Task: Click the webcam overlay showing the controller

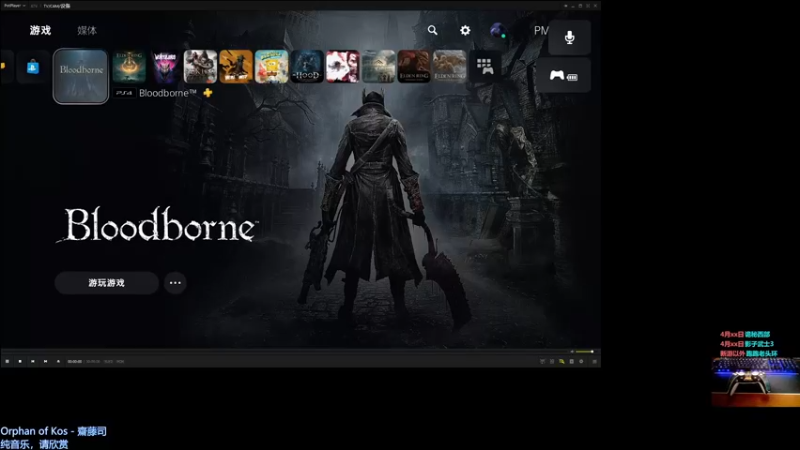Action: pos(756,382)
